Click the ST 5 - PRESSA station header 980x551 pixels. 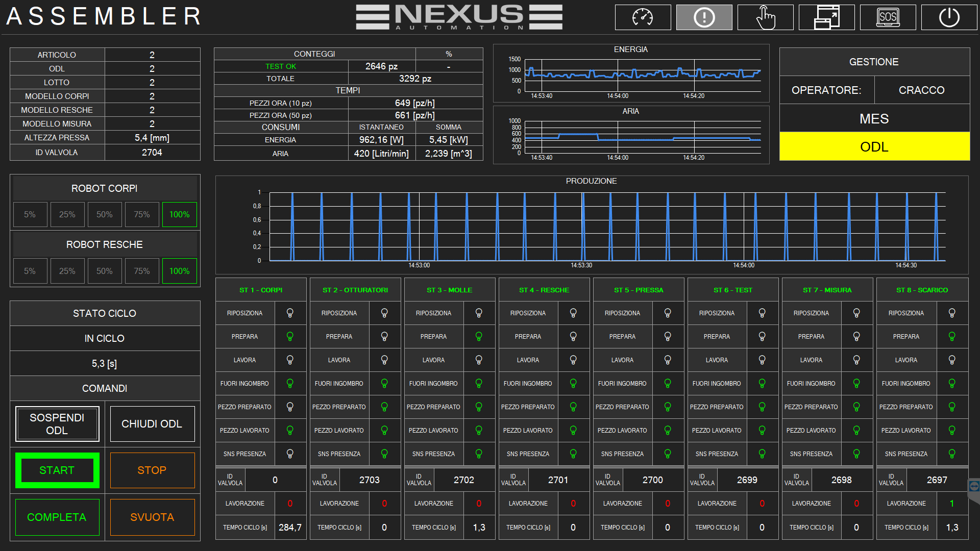pos(638,290)
